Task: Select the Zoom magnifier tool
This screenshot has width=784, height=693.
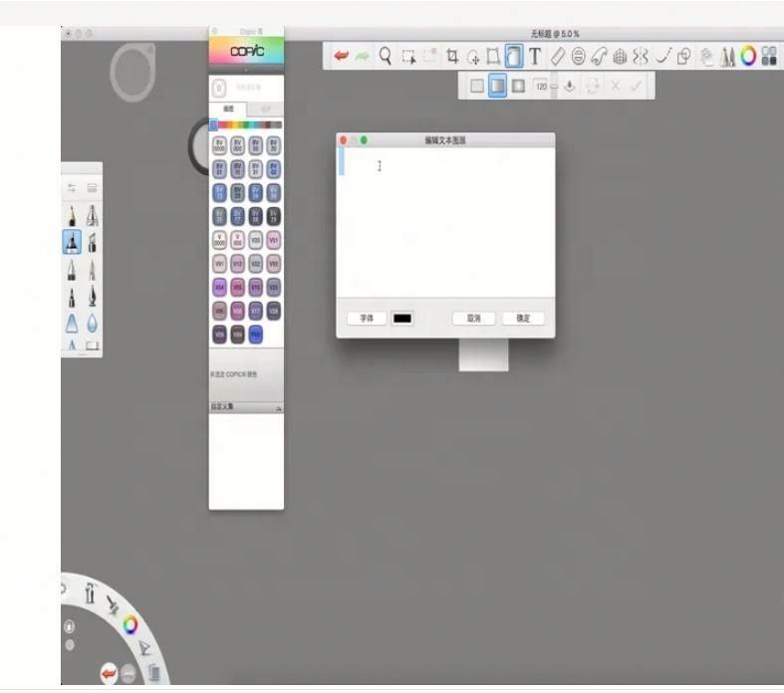Action: coord(386,57)
